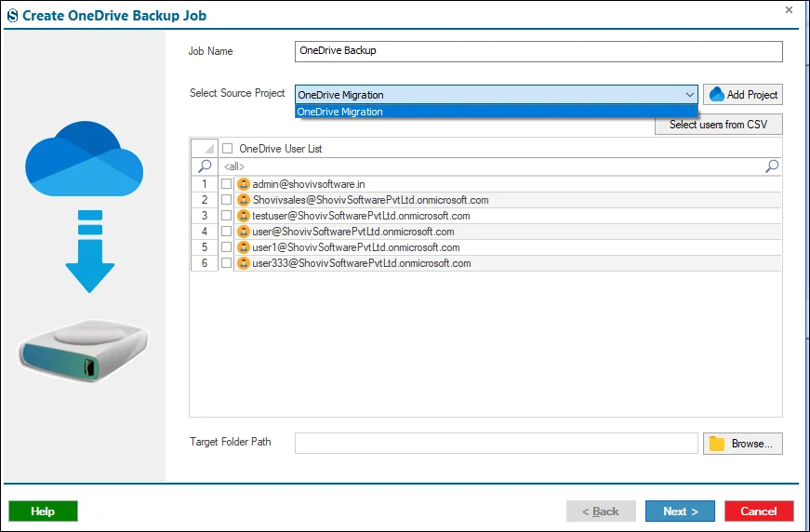Viewport: 810px width, 532px height.
Task: Select row number 5 header
Action: pos(205,247)
